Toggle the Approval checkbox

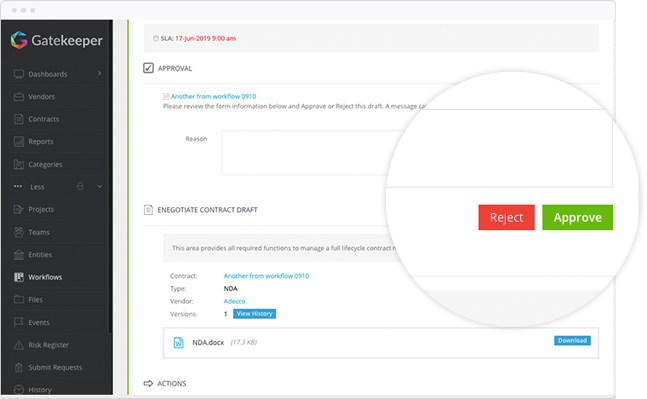pos(149,68)
